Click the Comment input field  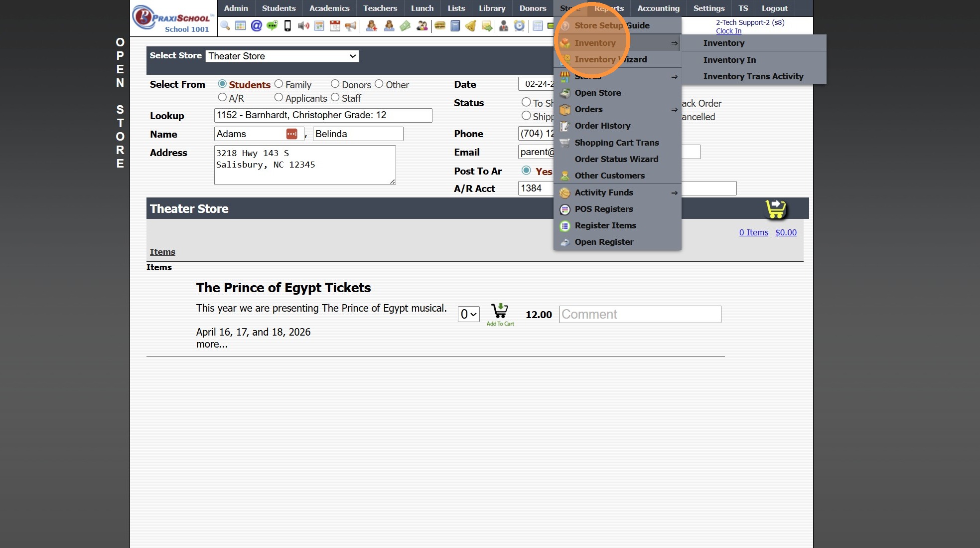[x=640, y=314]
